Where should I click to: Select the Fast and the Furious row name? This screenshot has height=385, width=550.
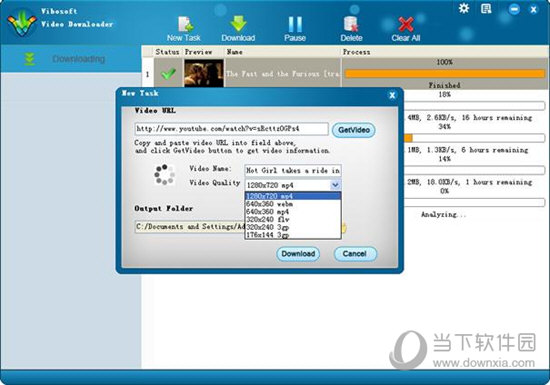tap(283, 74)
